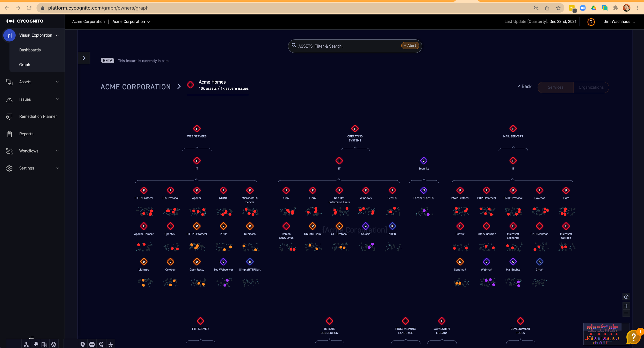644x348 pixels.
Task: Click the buildings organizations icon in bottom toolbar
Action: point(44,344)
